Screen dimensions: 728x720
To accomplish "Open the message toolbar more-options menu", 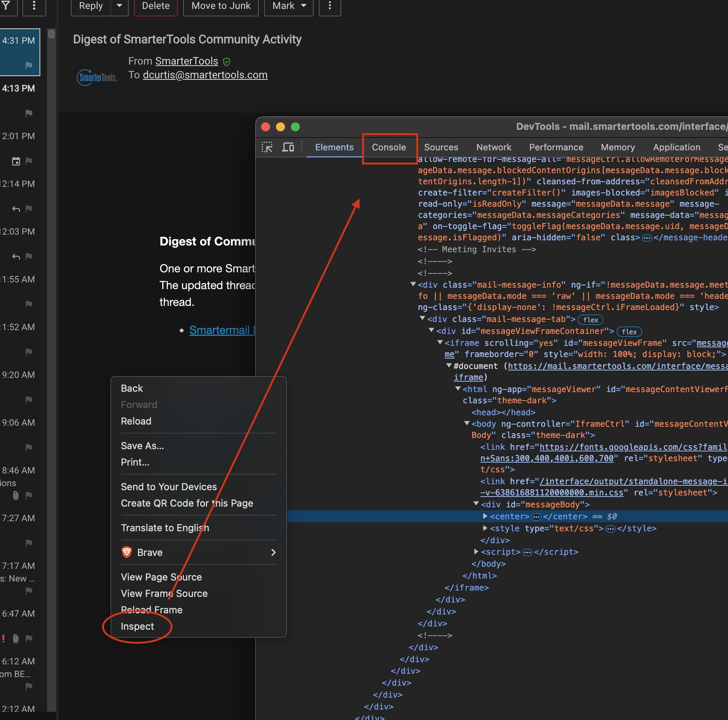I will pyautogui.click(x=330, y=6).
